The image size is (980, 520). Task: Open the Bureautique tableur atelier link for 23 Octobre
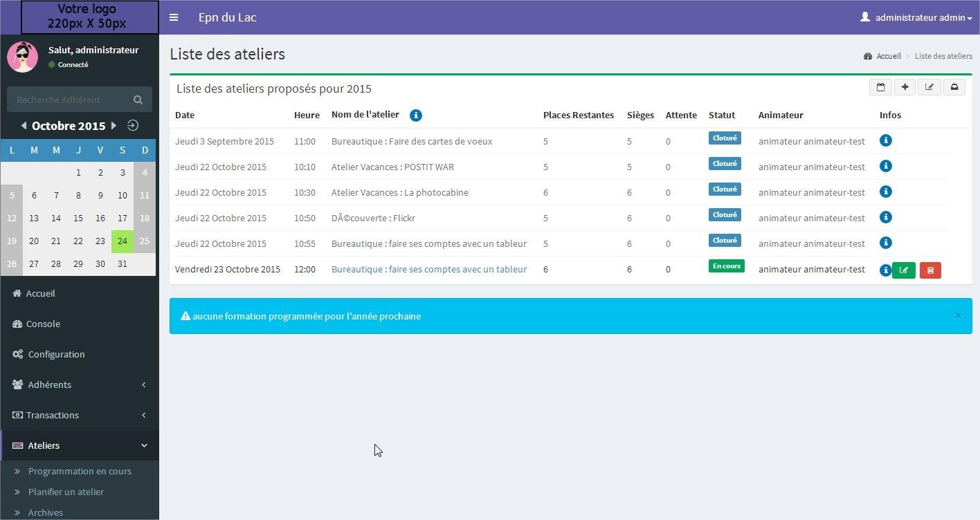[428, 269]
